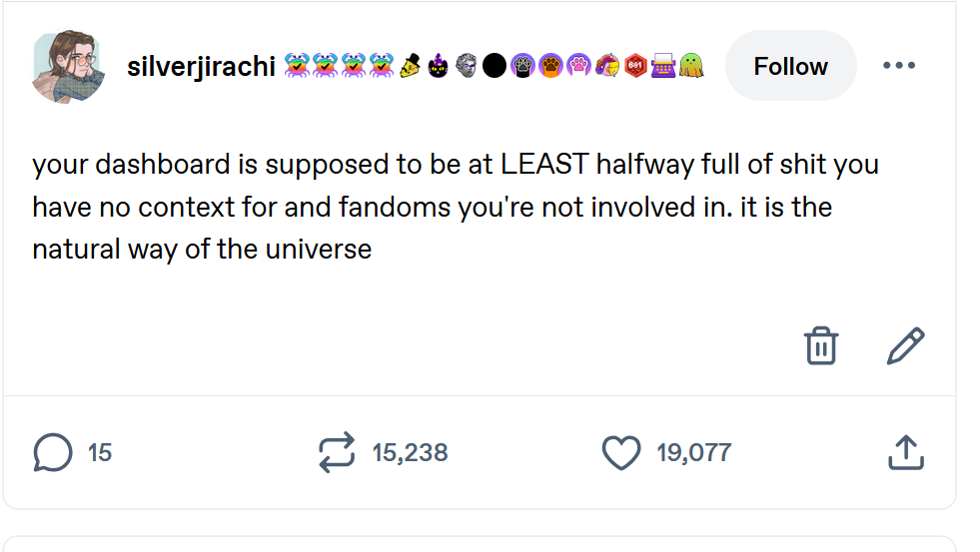This screenshot has height=552, width=980.
Task: Reblog the post using the arrows icon
Action: (337, 452)
